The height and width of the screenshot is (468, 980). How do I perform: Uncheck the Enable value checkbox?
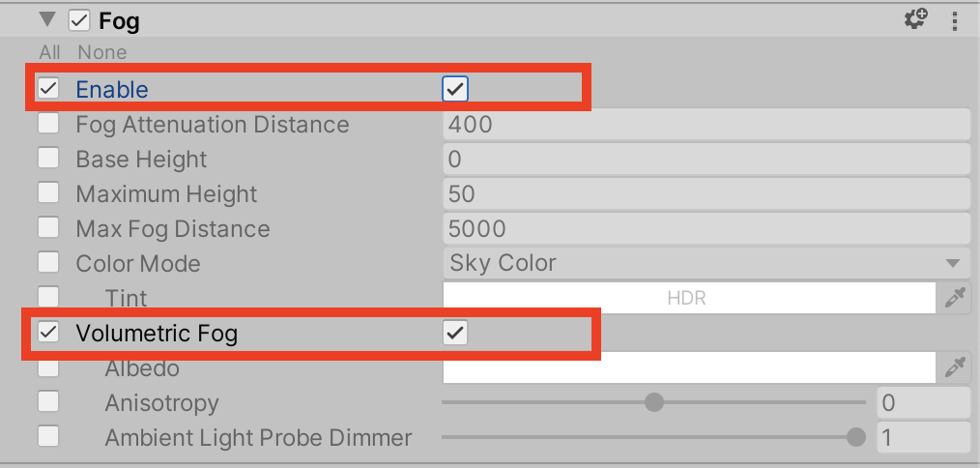click(x=455, y=89)
